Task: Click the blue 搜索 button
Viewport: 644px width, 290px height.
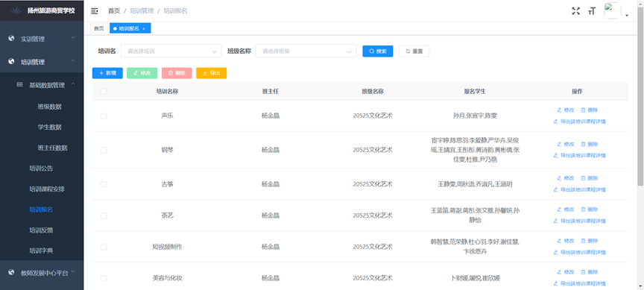Action: point(377,51)
